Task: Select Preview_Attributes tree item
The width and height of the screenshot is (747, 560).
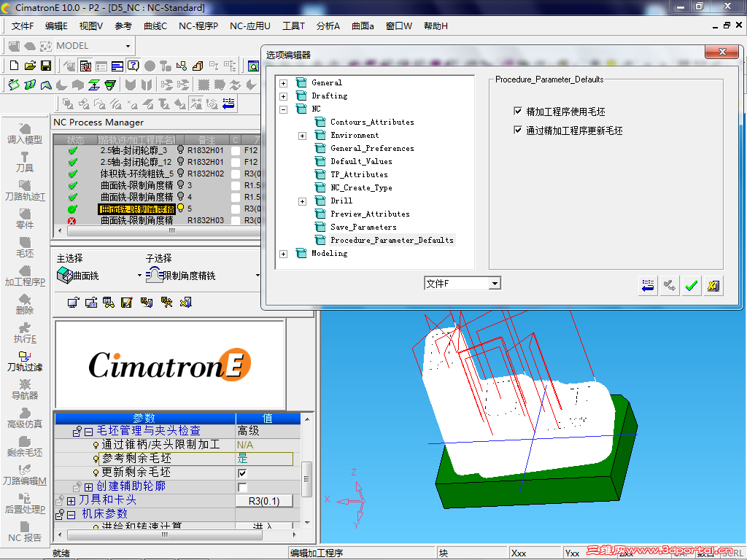Action: (x=370, y=214)
